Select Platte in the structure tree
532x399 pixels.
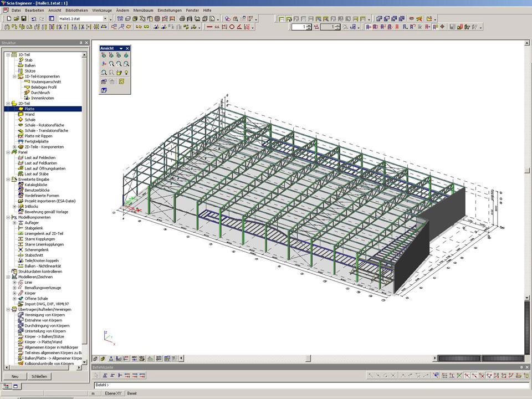point(29,109)
